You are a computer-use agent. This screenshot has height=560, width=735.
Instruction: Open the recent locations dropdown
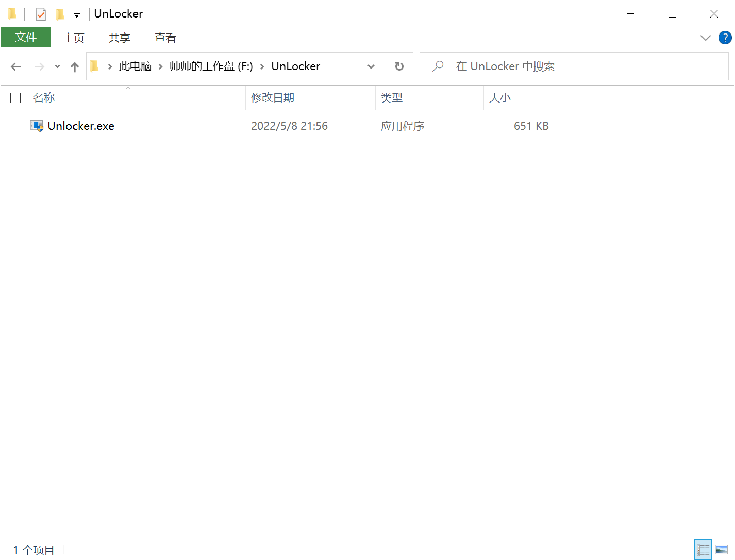click(57, 66)
